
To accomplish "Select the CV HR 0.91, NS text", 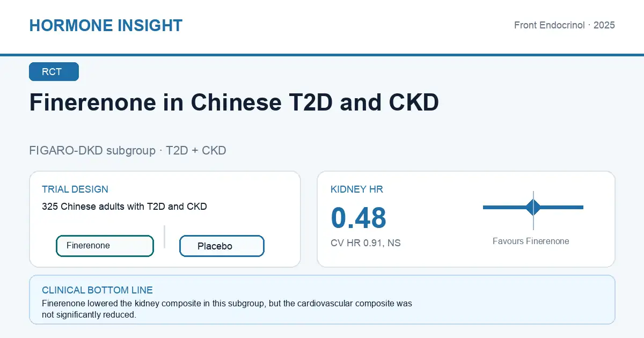I will 365,243.
